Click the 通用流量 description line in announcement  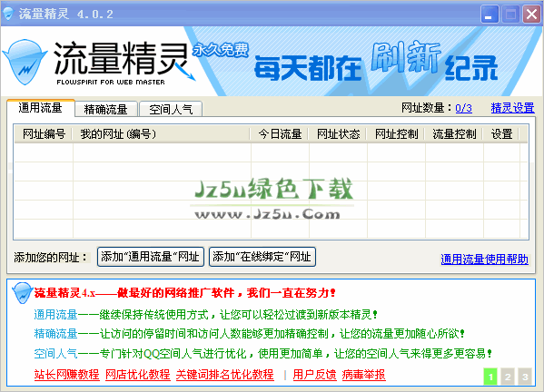pyautogui.click(x=205, y=315)
